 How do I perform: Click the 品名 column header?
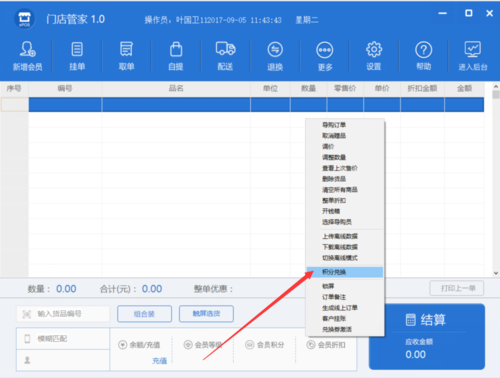pos(176,88)
